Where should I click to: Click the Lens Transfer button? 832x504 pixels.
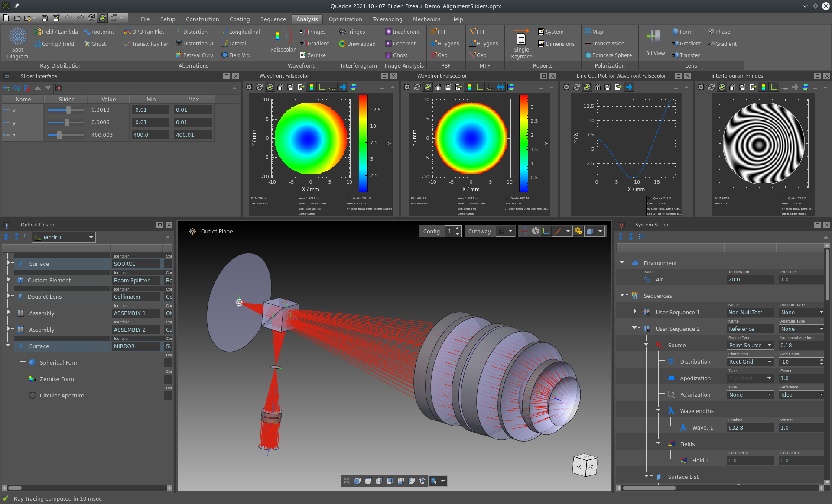tap(686, 55)
